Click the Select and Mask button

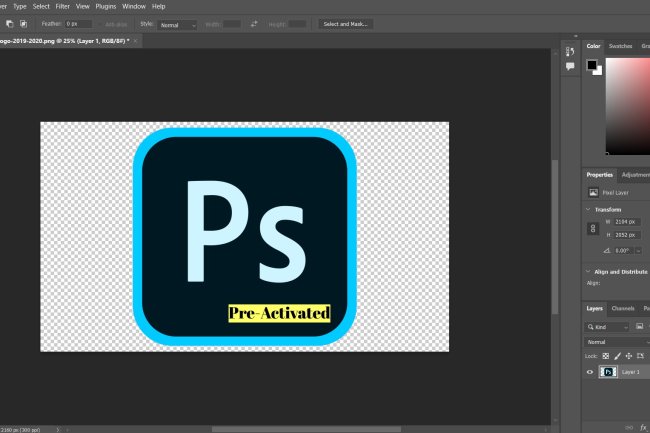(345, 23)
